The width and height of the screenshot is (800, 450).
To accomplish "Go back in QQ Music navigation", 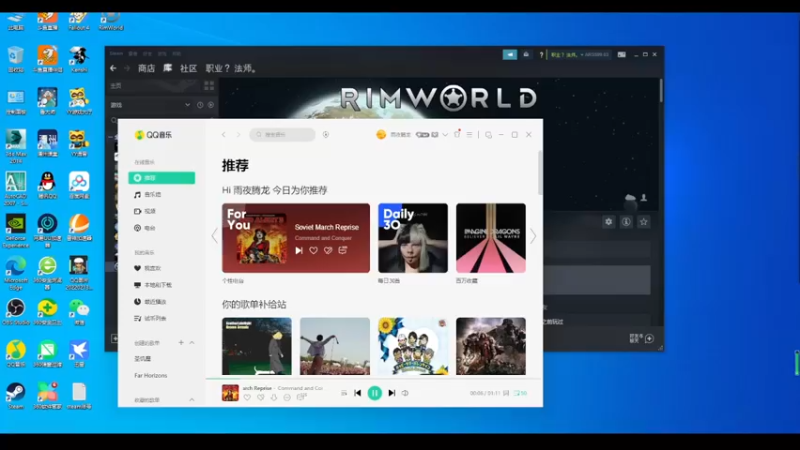I will tap(223, 135).
